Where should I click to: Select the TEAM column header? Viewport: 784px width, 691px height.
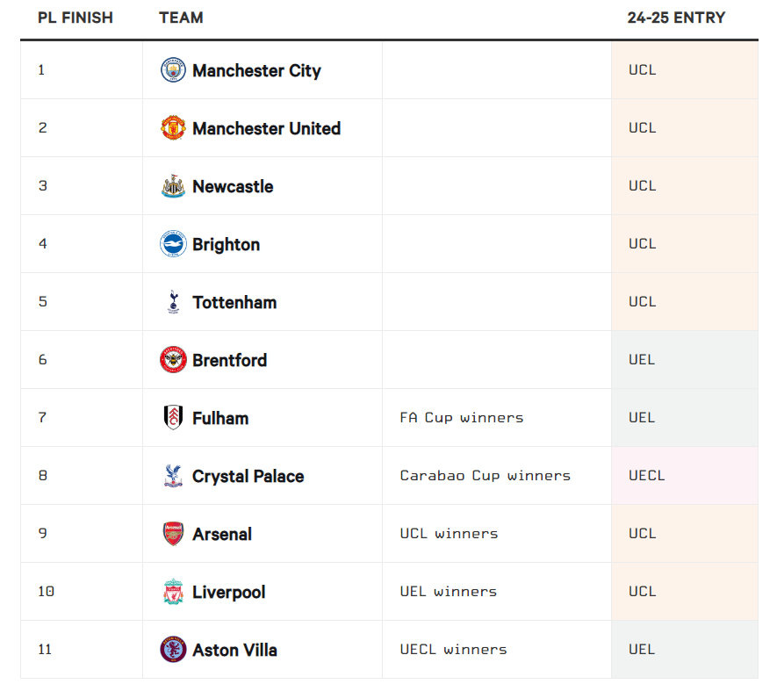click(x=181, y=18)
